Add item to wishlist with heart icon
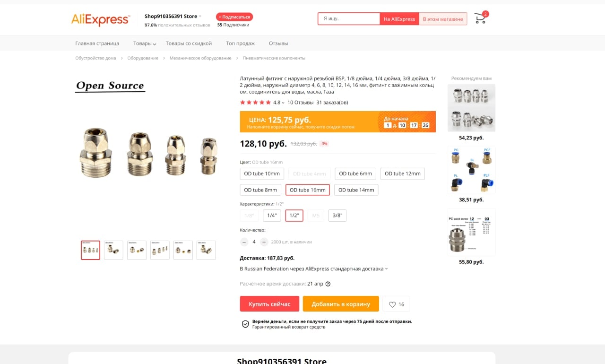 click(397, 304)
